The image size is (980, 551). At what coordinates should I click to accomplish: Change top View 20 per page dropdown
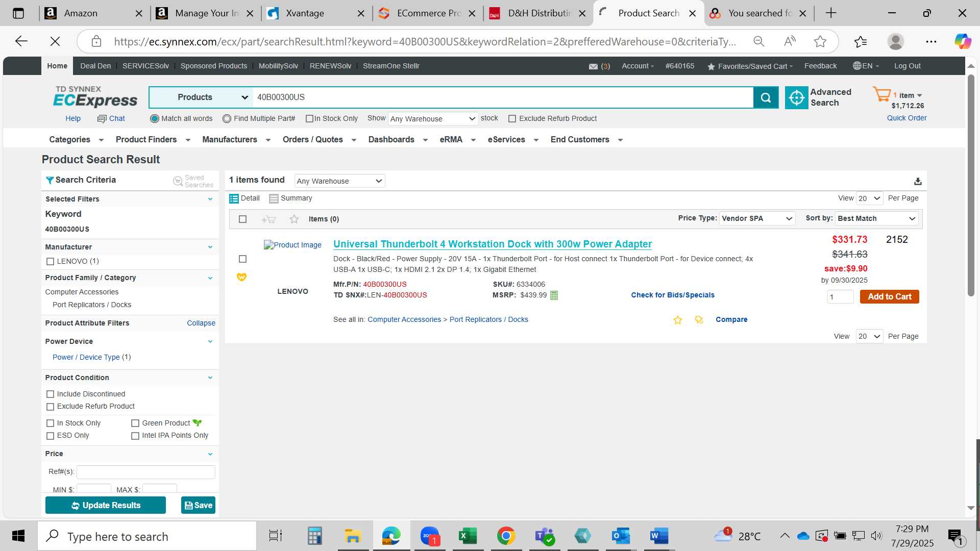869,198
